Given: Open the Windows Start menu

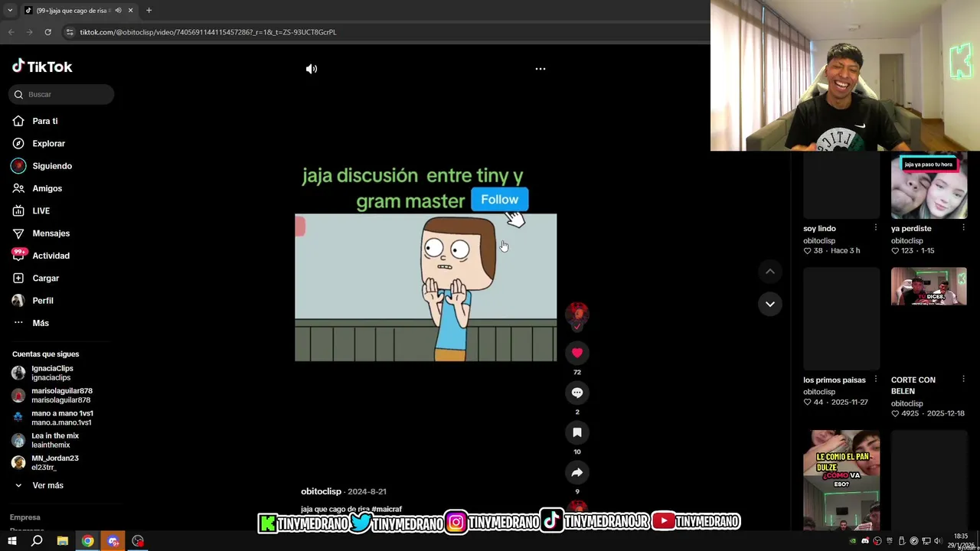Looking at the screenshot, I should [x=12, y=541].
